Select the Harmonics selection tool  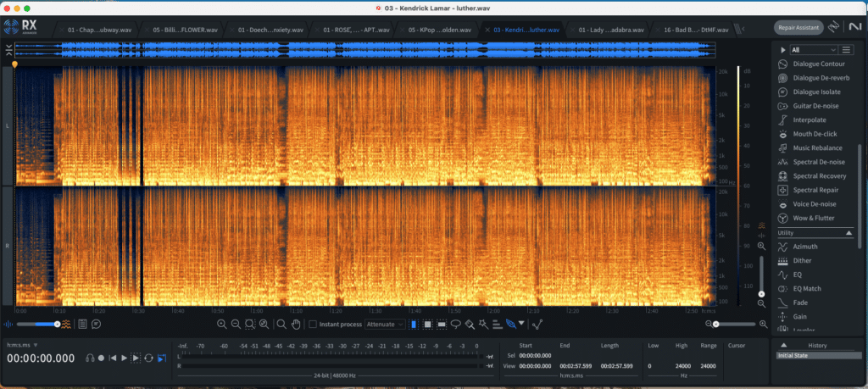(497, 325)
